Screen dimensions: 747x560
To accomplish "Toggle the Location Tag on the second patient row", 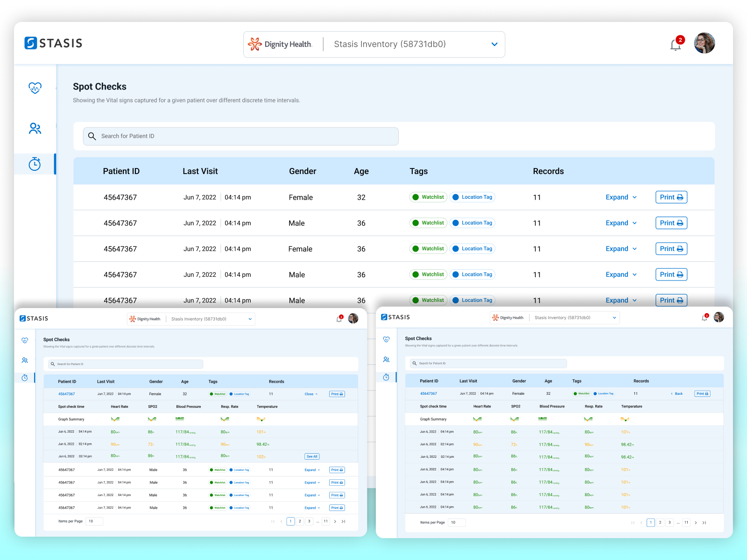I will point(472,223).
